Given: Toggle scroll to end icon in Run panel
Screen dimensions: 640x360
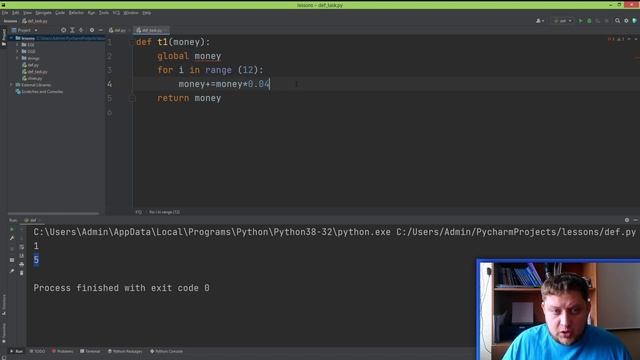Looking at the screenshot, I should click(22, 256).
